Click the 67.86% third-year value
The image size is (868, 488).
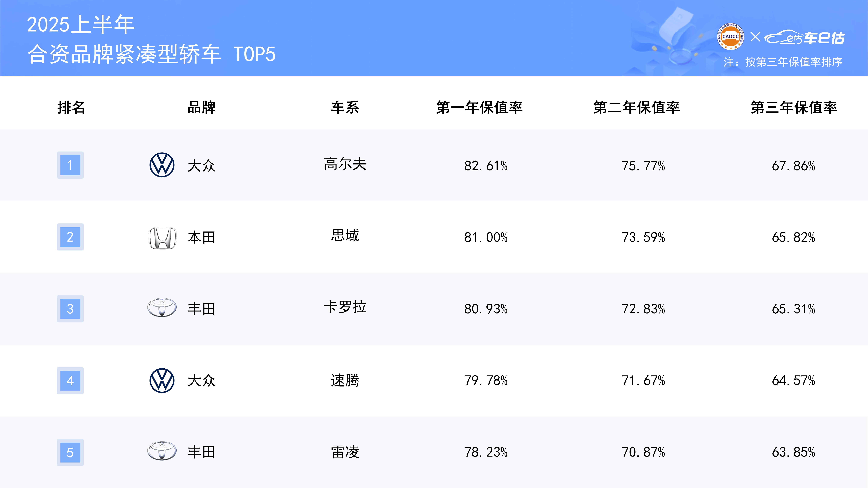pyautogui.click(x=794, y=166)
